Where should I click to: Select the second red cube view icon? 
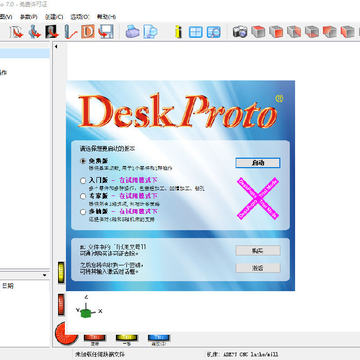point(276,32)
